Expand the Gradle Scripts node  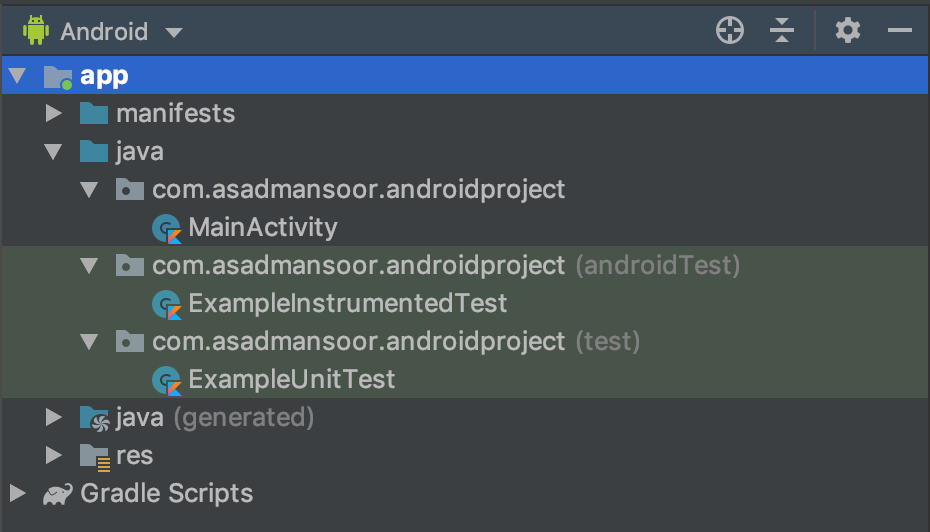[x=17, y=492]
